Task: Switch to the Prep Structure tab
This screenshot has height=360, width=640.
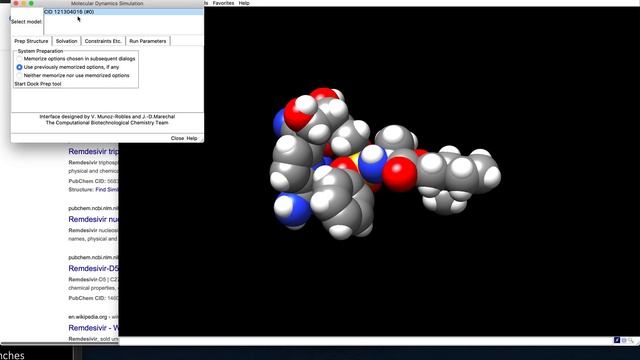Action: [x=31, y=41]
